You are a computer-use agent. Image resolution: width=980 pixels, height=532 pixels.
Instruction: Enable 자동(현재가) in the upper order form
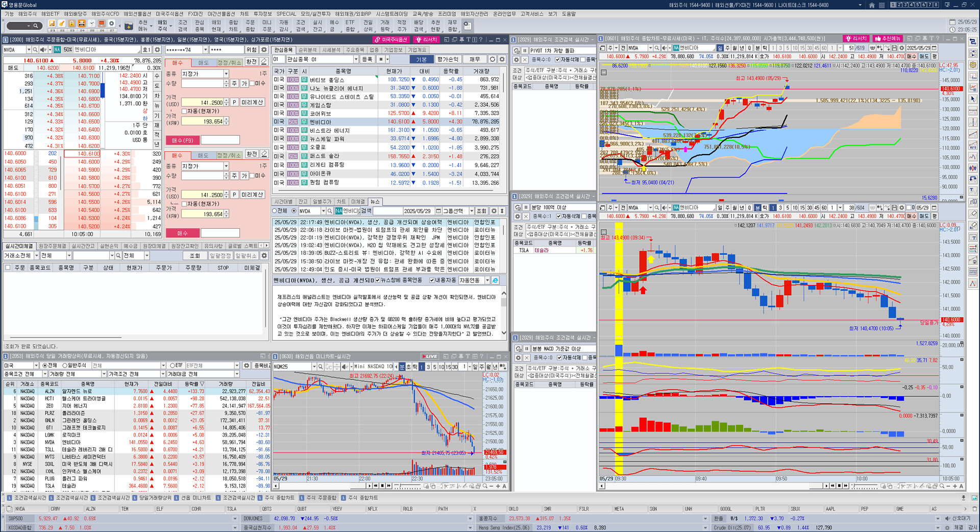(x=184, y=111)
